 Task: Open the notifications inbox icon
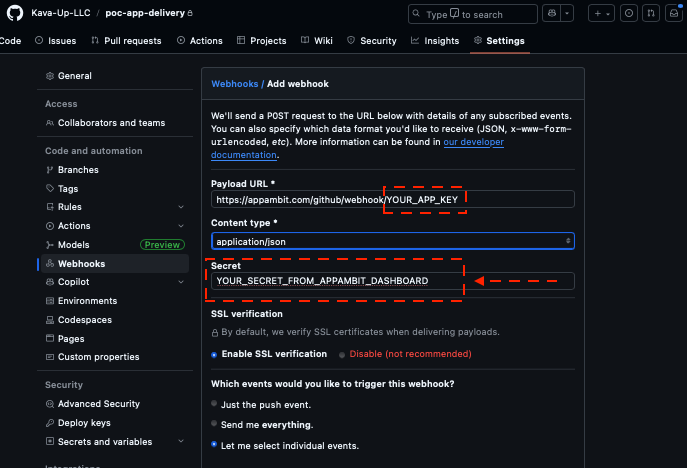677,14
